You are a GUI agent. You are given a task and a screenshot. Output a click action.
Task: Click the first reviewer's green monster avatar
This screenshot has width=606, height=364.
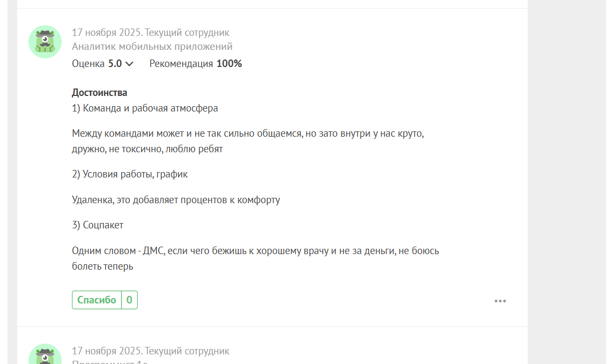coord(45,42)
